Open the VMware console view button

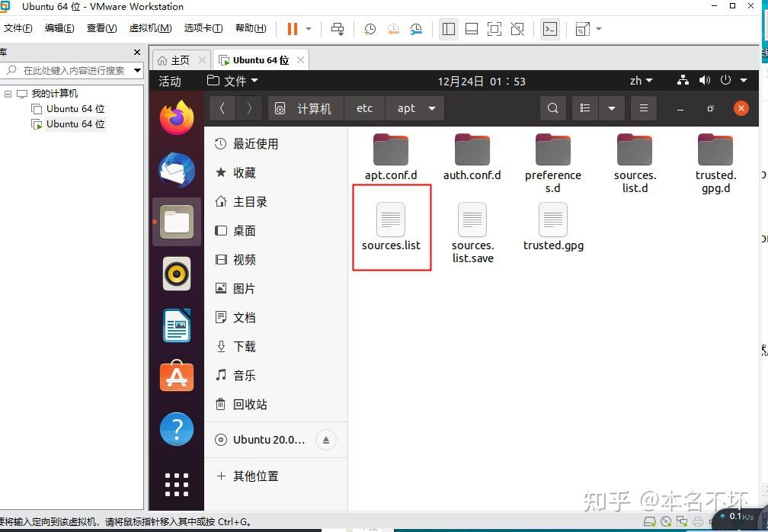click(x=550, y=29)
